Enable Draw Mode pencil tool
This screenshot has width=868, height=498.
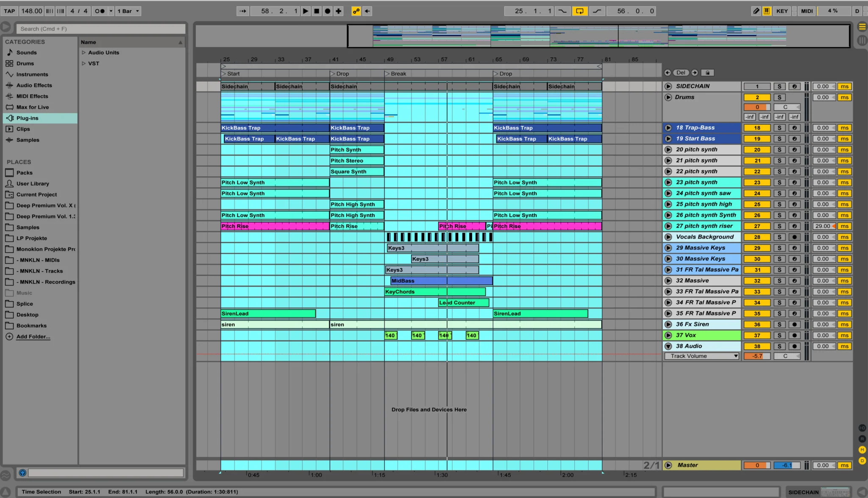point(756,11)
